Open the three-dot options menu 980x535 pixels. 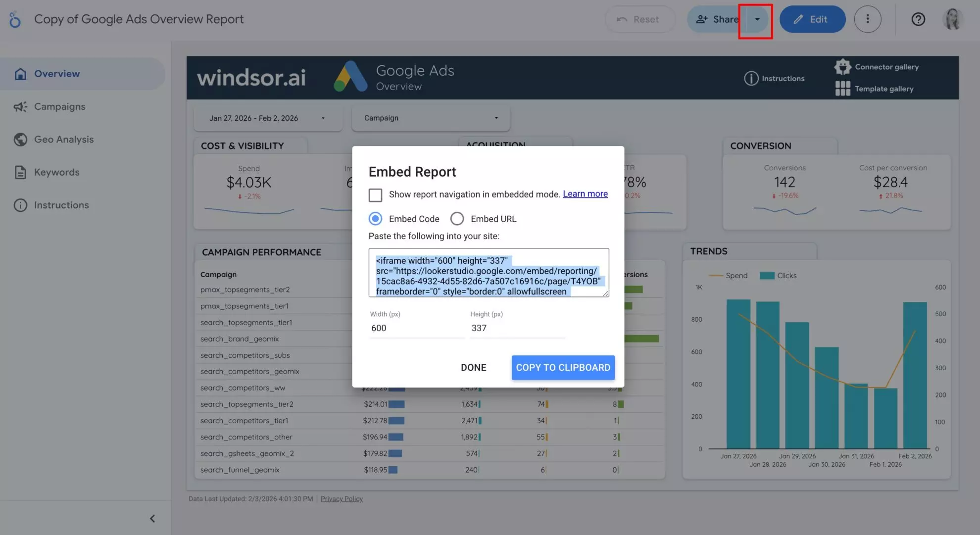(x=868, y=19)
